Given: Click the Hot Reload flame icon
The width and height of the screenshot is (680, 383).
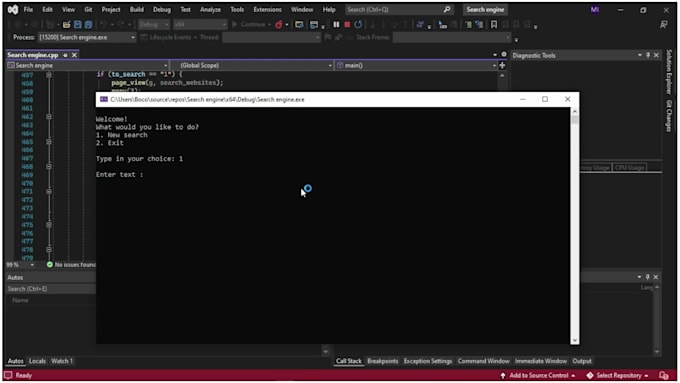Looking at the screenshot, I should click(x=279, y=25).
